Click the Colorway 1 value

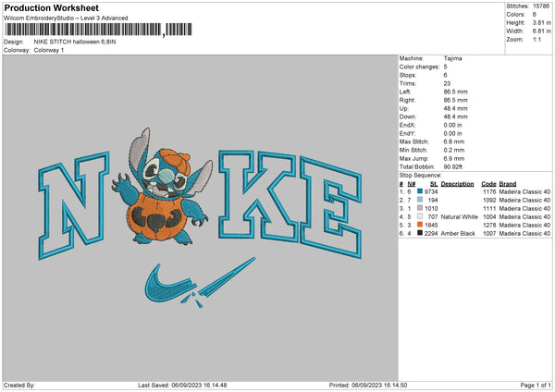[x=49, y=50]
